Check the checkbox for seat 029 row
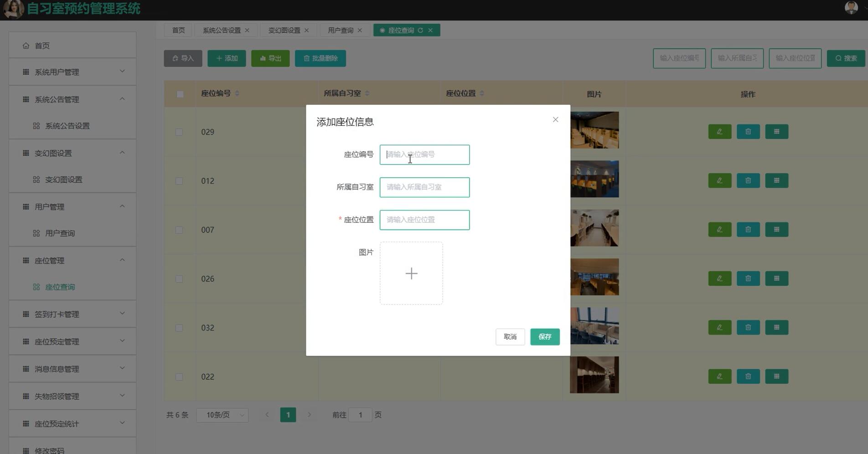This screenshot has height=454, width=868. pos(179,132)
